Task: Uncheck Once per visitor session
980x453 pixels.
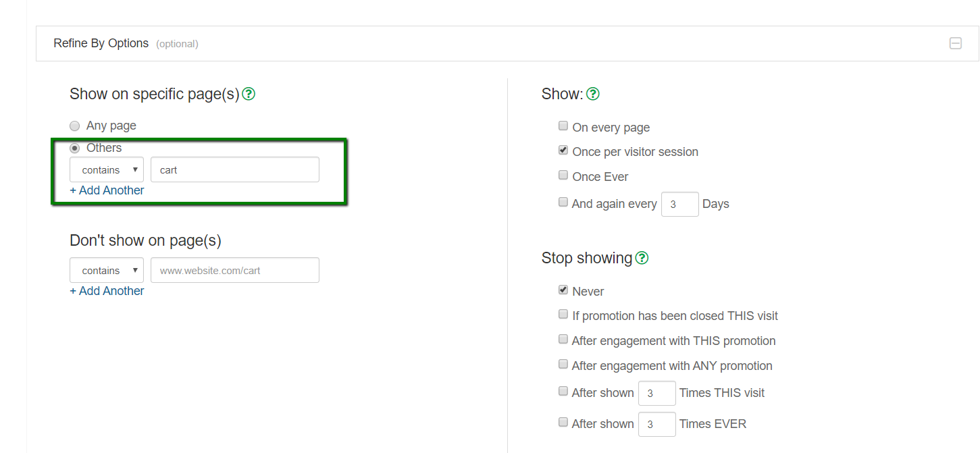Action: click(x=563, y=151)
